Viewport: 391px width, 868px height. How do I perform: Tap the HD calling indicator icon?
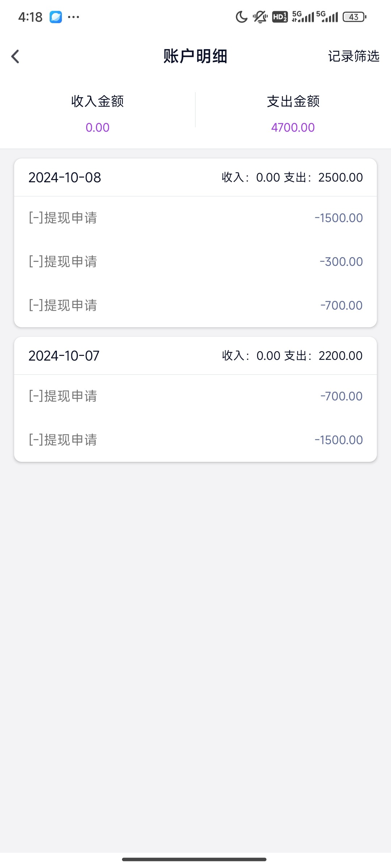(280, 17)
